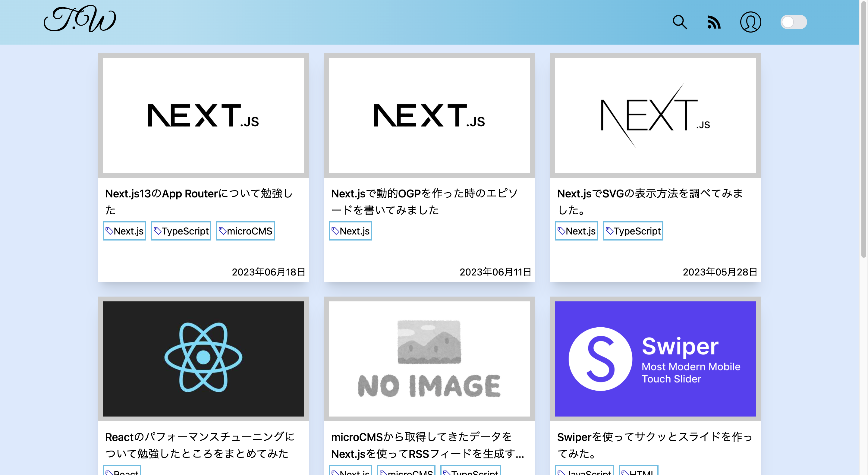Click the page vertical scrollbar

(x=863, y=130)
